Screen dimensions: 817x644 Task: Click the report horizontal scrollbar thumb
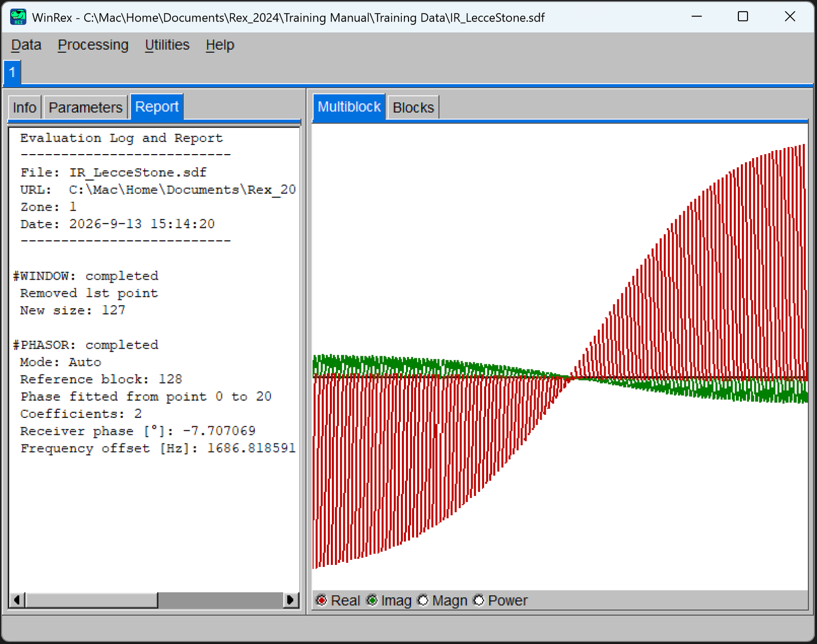click(91, 600)
